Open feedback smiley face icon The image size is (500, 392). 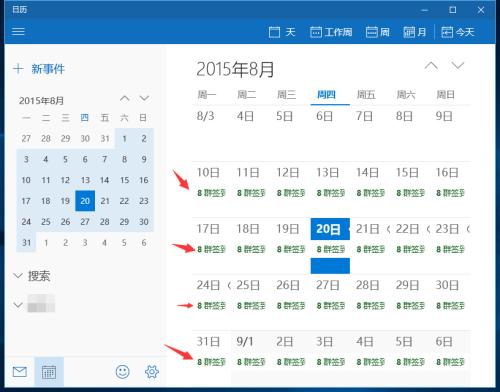[122, 372]
